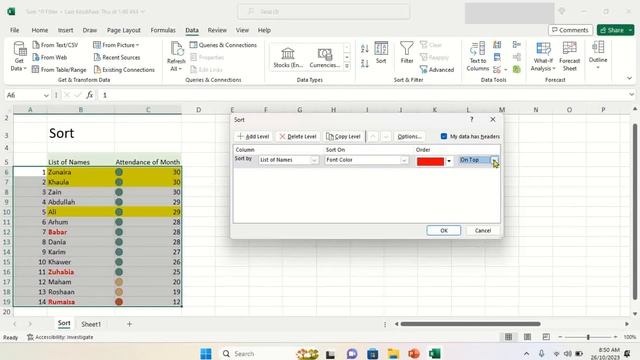The width and height of the screenshot is (640, 360).
Task: Open On Top position dropdown
Action: (x=494, y=160)
